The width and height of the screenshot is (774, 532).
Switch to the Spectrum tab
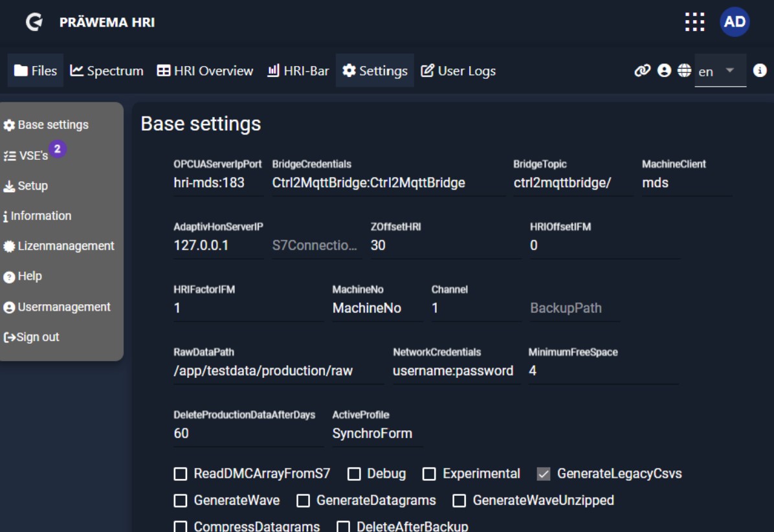[107, 71]
